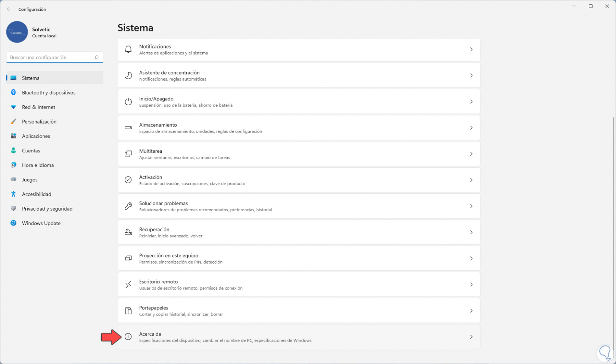Open the Solvetic account profile picture
616x364 pixels.
[17, 32]
